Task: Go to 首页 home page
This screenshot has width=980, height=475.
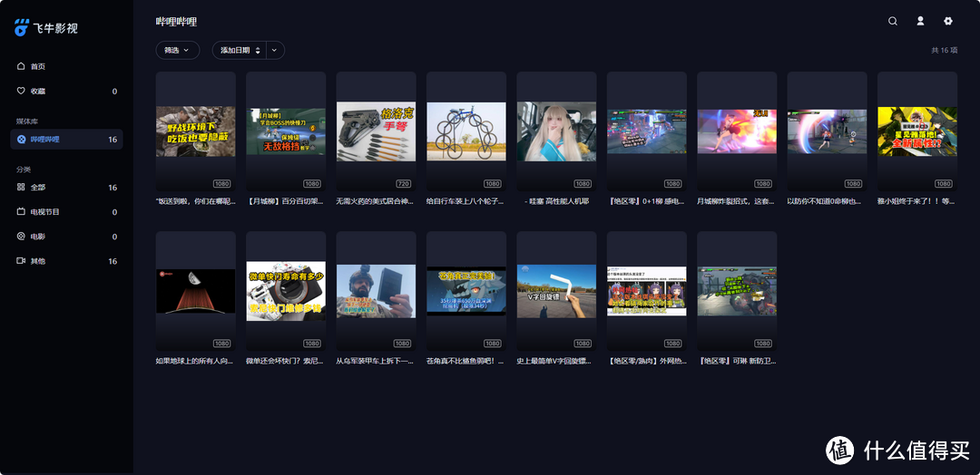Action: click(x=37, y=66)
